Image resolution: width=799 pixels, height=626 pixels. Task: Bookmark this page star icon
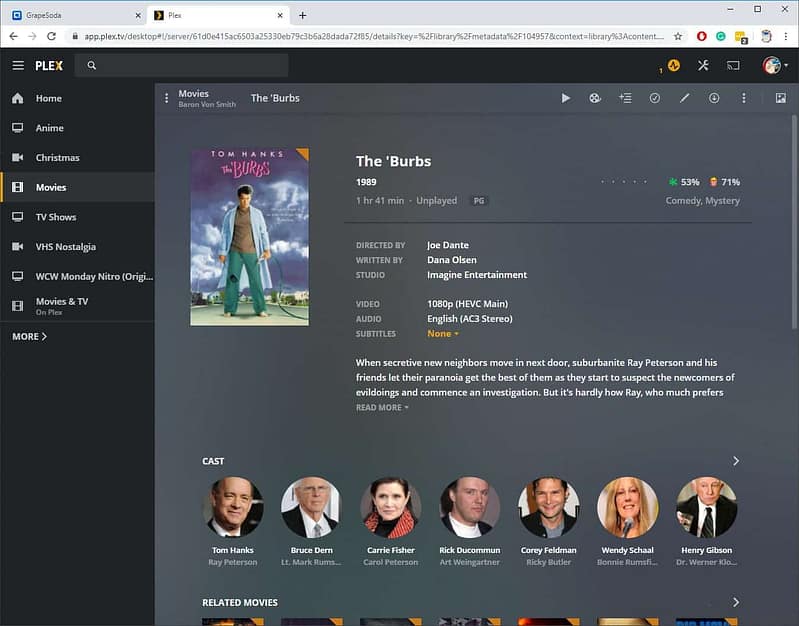(x=678, y=36)
